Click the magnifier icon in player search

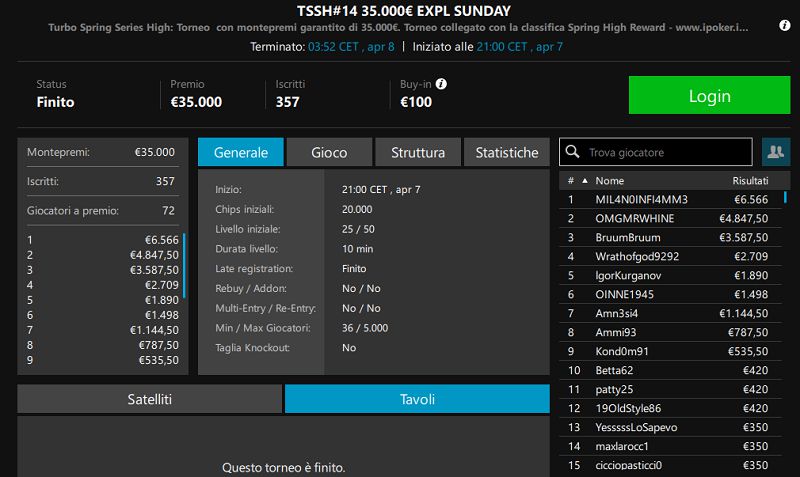point(572,153)
